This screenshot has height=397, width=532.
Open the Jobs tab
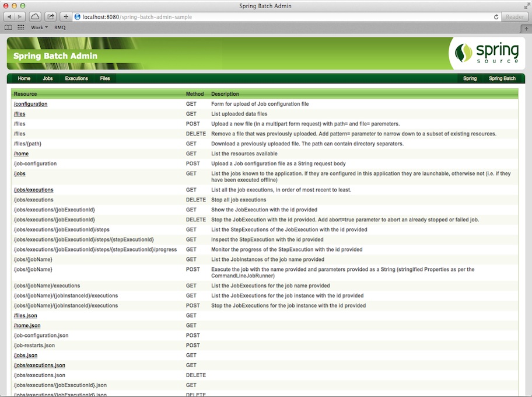pos(47,78)
